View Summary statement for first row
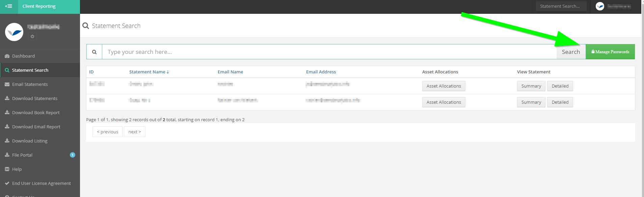The height and width of the screenshot is (197, 644). coord(531,86)
